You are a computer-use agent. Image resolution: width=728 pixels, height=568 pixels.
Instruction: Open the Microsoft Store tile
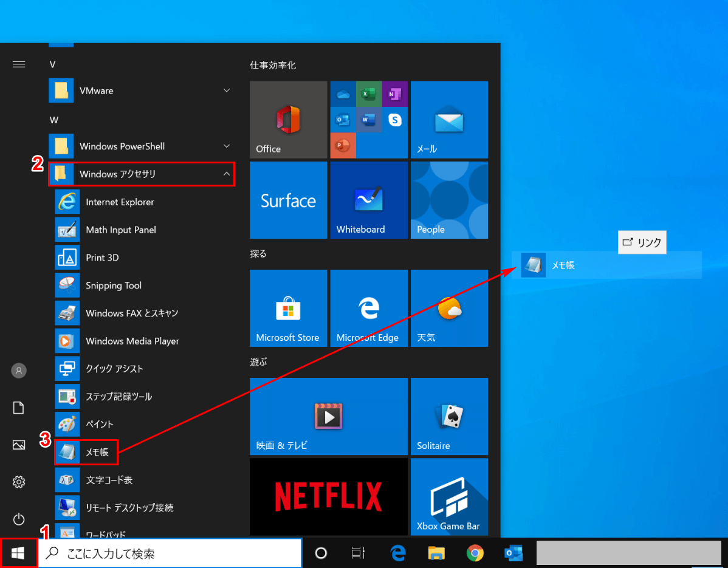point(288,308)
